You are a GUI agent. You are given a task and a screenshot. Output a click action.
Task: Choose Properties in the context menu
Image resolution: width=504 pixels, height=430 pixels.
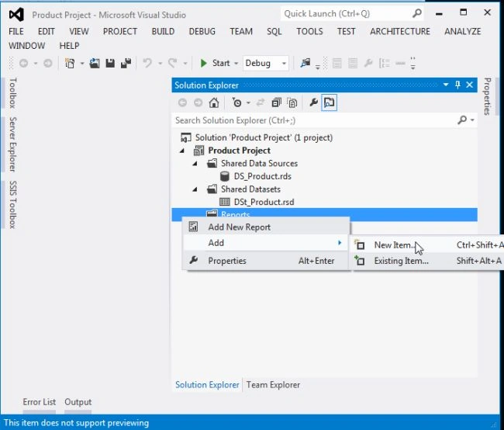click(266, 261)
